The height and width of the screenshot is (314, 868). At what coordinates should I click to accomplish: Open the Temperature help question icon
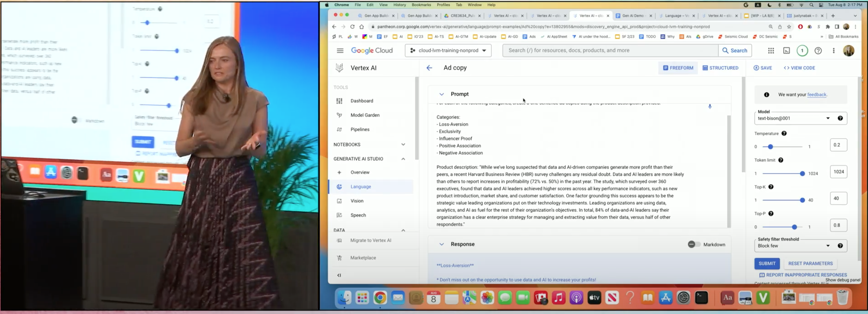point(784,134)
